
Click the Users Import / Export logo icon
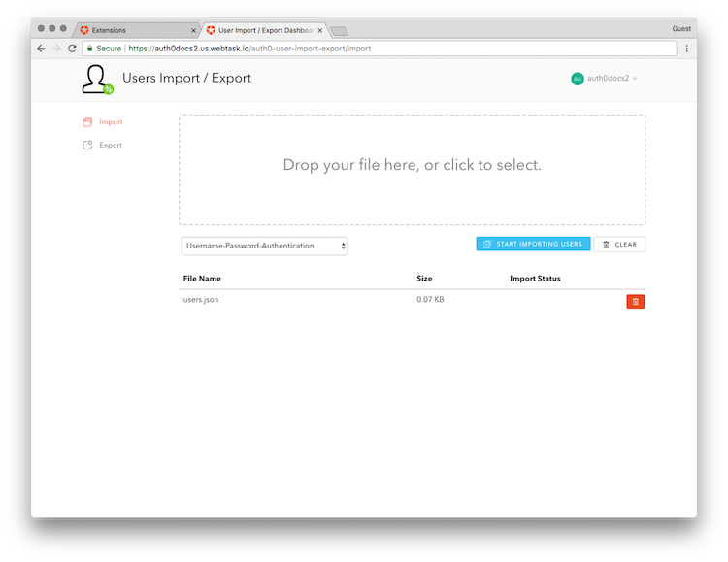pos(97,80)
